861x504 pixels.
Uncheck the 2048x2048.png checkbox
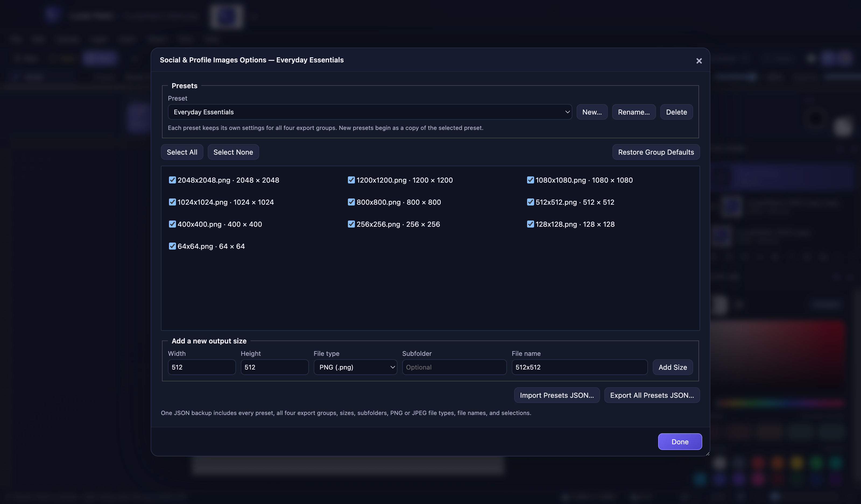click(x=172, y=180)
